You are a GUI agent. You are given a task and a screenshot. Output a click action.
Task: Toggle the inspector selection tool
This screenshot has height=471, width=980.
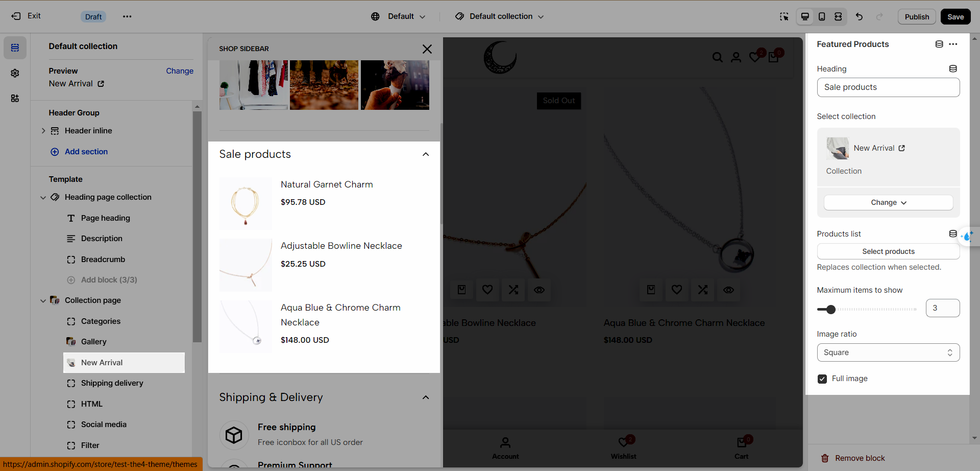click(784, 16)
